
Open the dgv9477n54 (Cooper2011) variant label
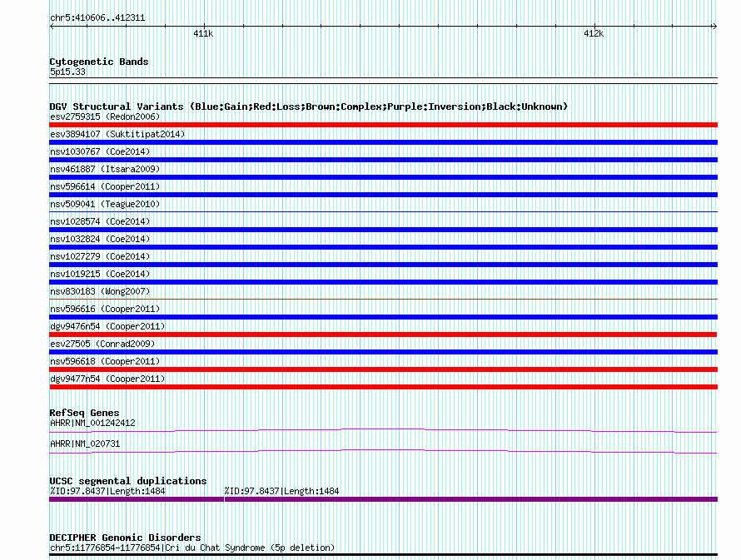[x=107, y=379]
